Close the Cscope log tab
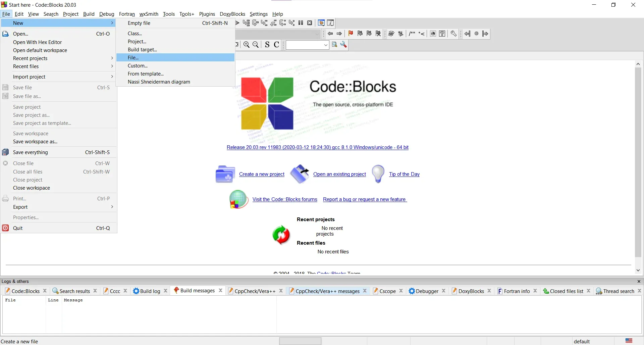This screenshot has height=345, width=644. (401, 291)
